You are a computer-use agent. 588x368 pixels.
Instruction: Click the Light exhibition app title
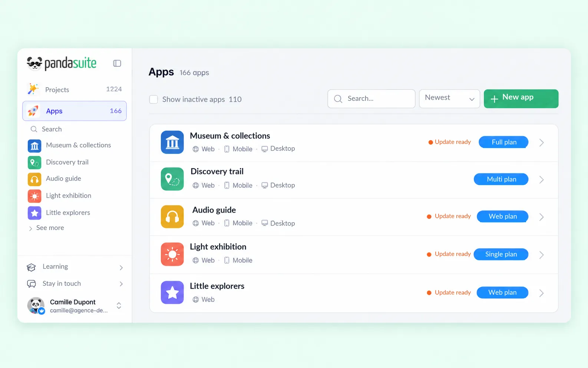tap(218, 247)
